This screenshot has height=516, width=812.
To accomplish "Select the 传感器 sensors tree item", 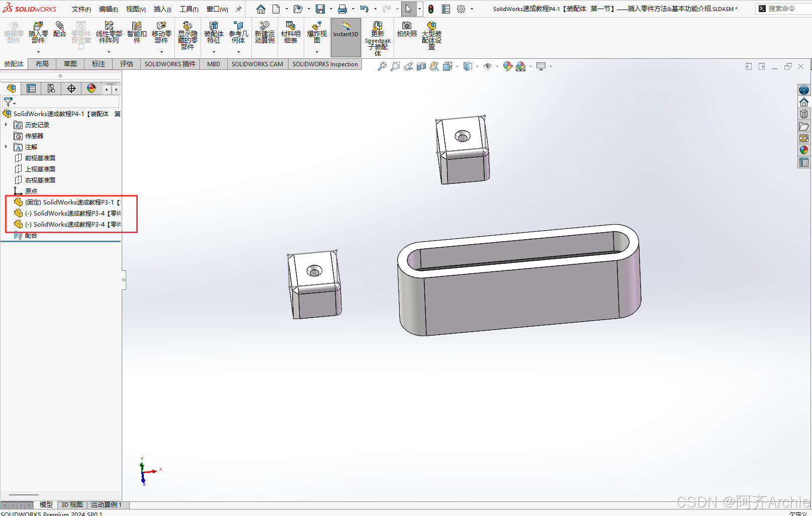I will (29, 136).
